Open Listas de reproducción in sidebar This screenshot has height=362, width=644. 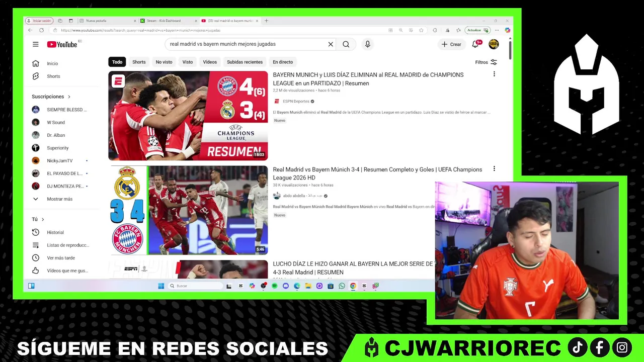pyautogui.click(x=60, y=245)
